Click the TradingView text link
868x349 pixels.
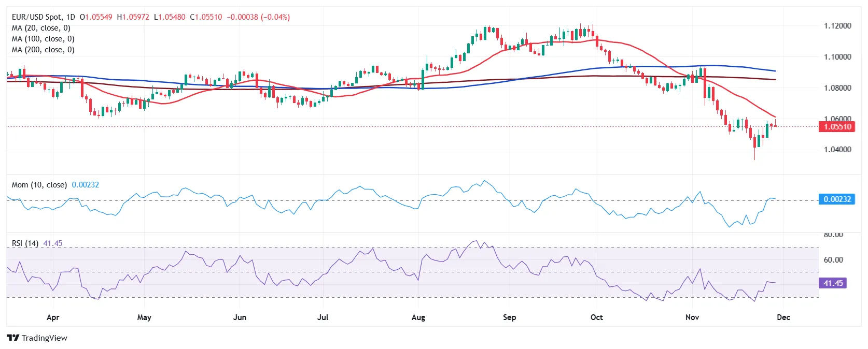click(45, 338)
